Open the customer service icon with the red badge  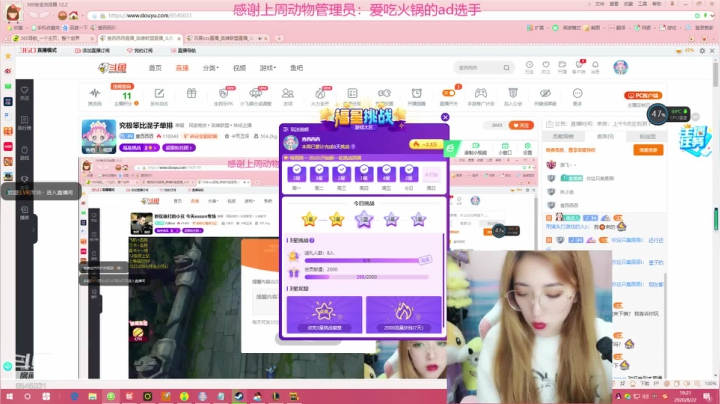579,67
